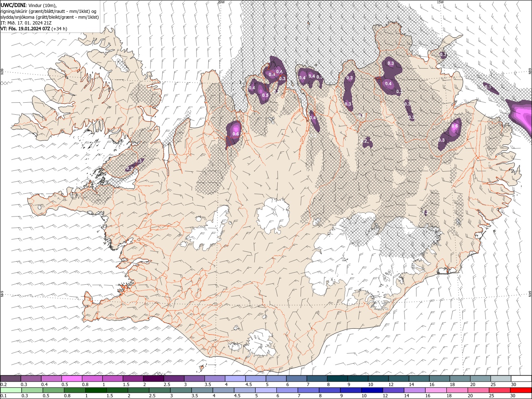Click the medium green 0.5 swatch in green scale
This screenshot has width=532, height=399.
click(54, 390)
